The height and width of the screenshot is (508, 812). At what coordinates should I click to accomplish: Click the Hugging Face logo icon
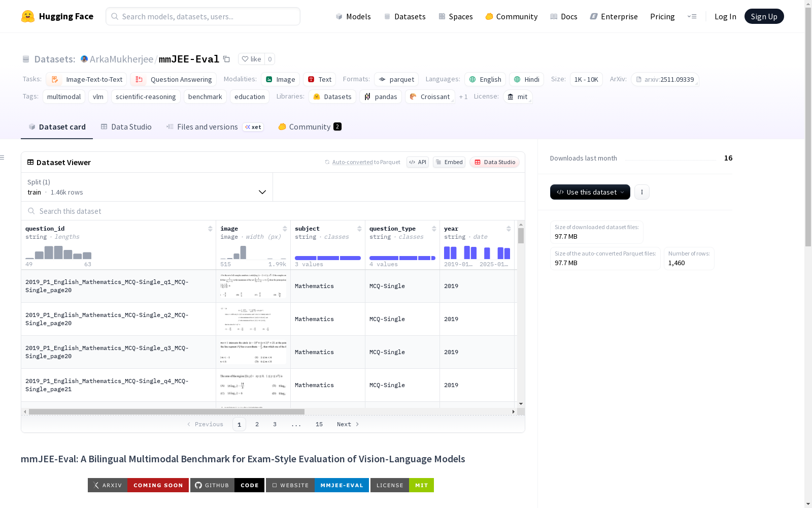coord(28,16)
